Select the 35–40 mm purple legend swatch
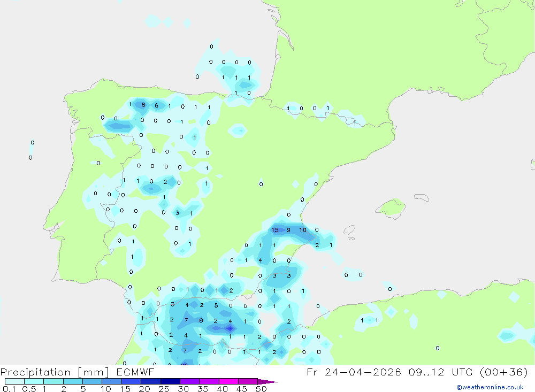Screen dimensions: 535x392 click(x=209, y=381)
